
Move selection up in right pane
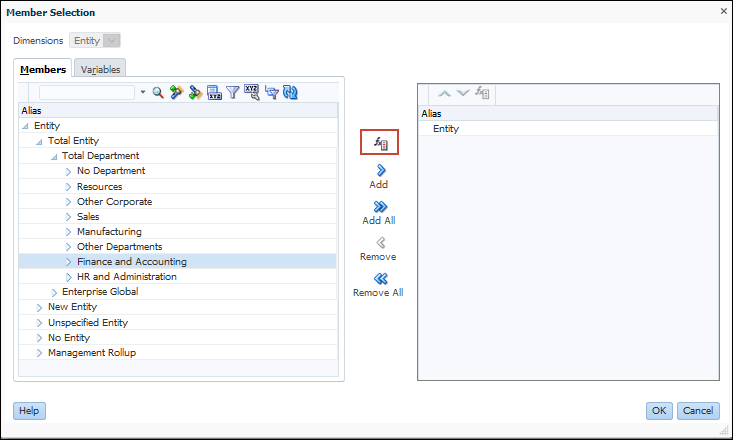coord(444,94)
